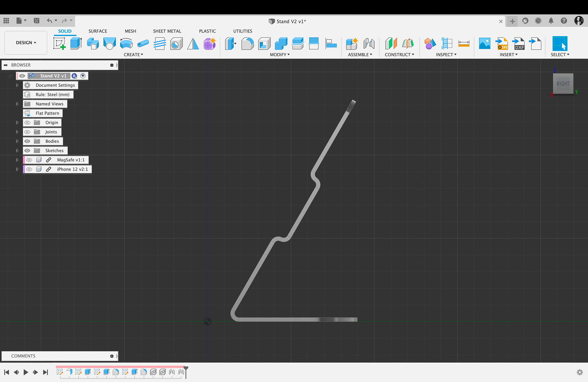Select the Align tool icon
588x382 pixels.
[x=331, y=43]
